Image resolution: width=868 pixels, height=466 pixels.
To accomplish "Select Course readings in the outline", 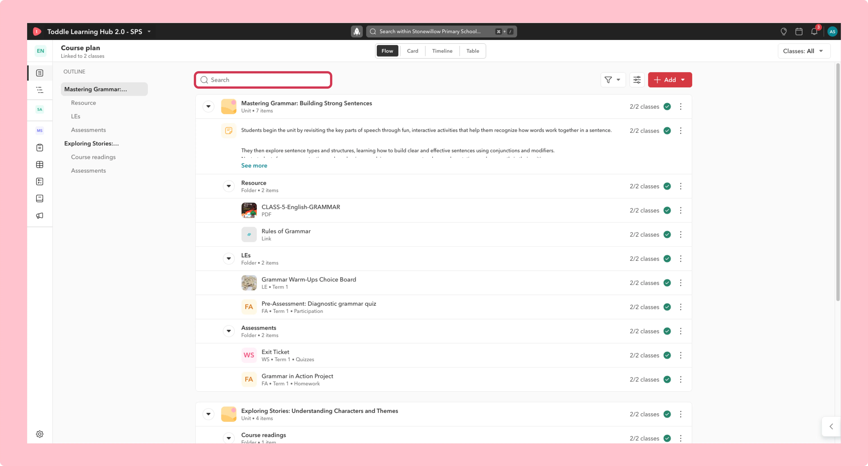I will pyautogui.click(x=93, y=157).
